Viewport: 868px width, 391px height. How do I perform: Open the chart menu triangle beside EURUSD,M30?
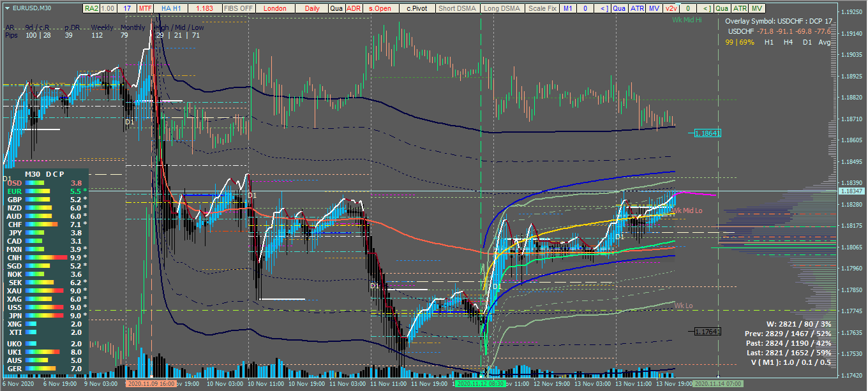[x=6, y=8]
